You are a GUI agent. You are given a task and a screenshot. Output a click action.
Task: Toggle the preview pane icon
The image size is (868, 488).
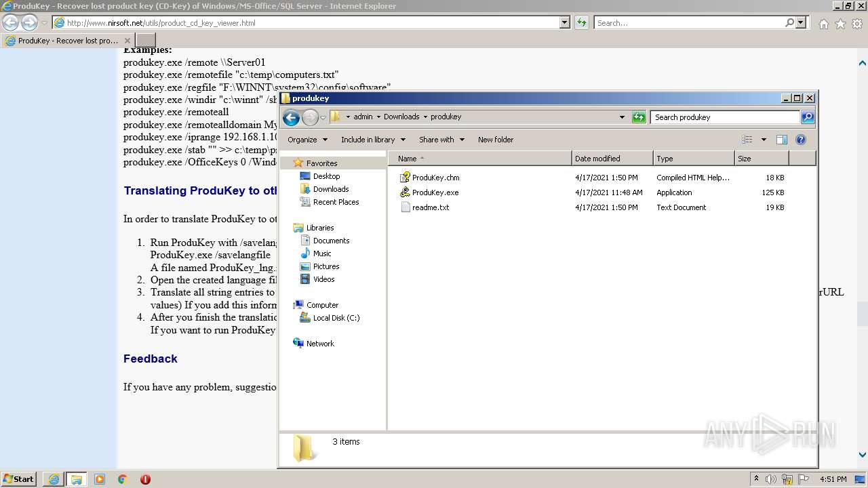click(782, 140)
